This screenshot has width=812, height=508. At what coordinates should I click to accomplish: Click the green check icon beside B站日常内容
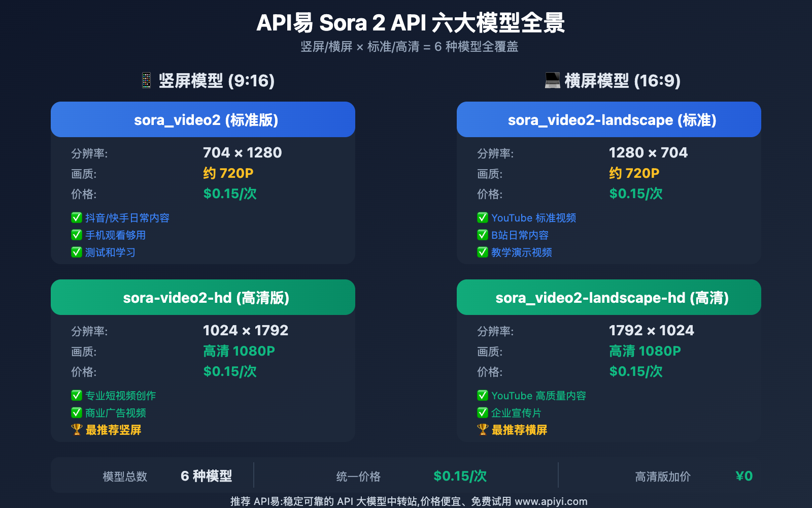click(x=483, y=235)
